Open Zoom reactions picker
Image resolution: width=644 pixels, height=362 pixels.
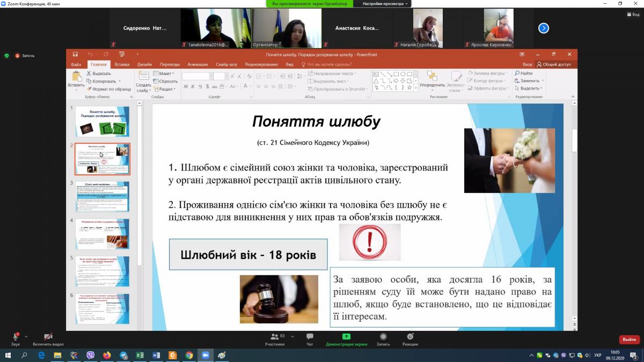410,337
